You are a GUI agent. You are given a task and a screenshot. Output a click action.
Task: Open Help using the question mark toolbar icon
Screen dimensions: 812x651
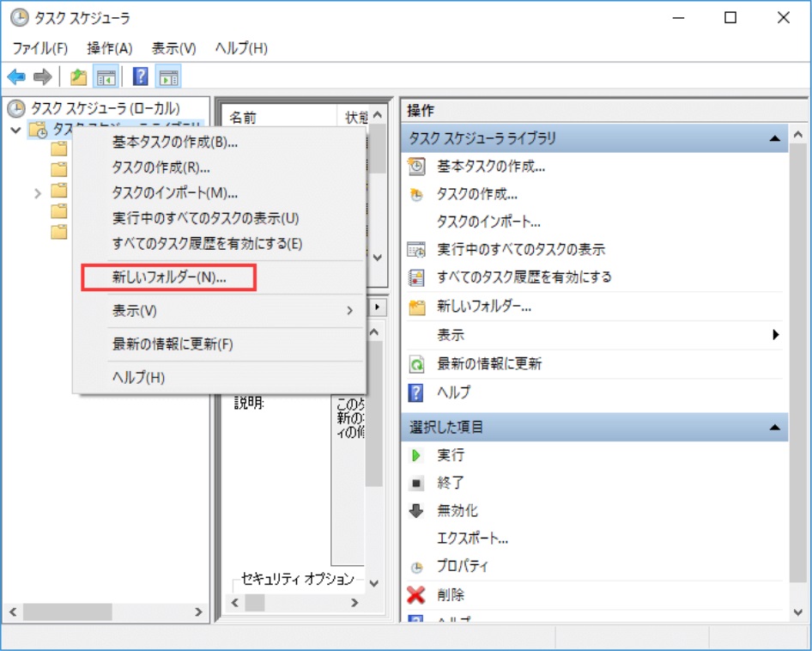click(x=139, y=76)
